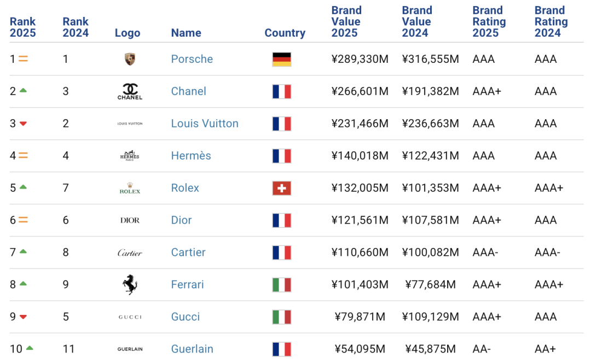591x364 pixels.
Task: Click the Porsche crest logo
Action: [130, 59]
